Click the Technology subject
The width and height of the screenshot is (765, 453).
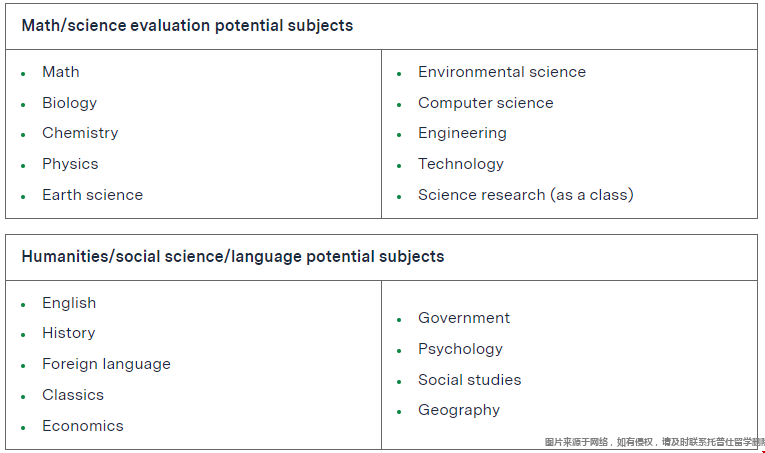click(x=460, y=164)
